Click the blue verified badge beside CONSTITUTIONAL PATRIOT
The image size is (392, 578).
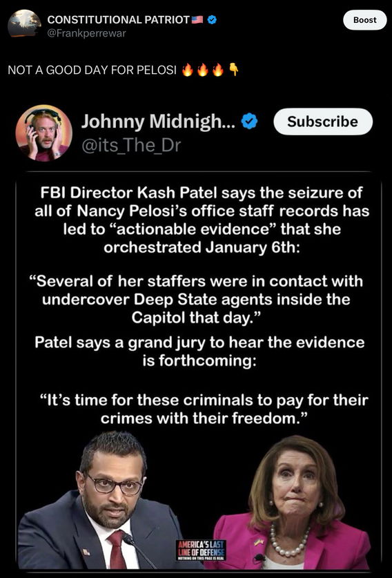click(x=212, y=19)
